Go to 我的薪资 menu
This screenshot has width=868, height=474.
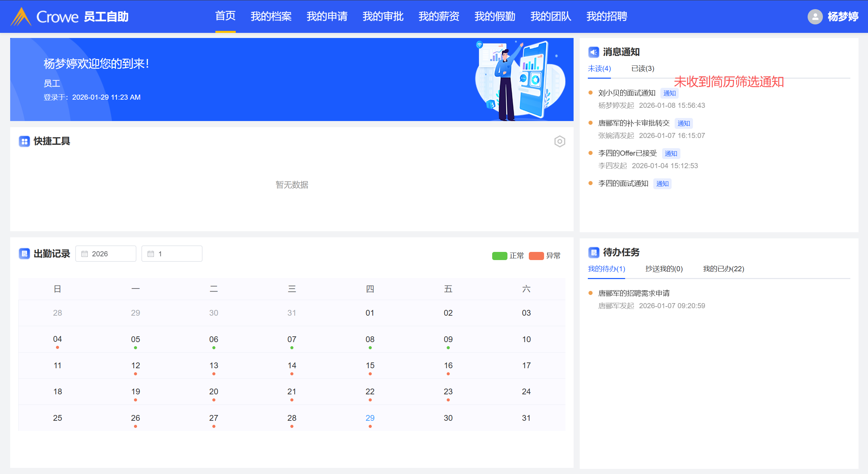coord(439,17)
